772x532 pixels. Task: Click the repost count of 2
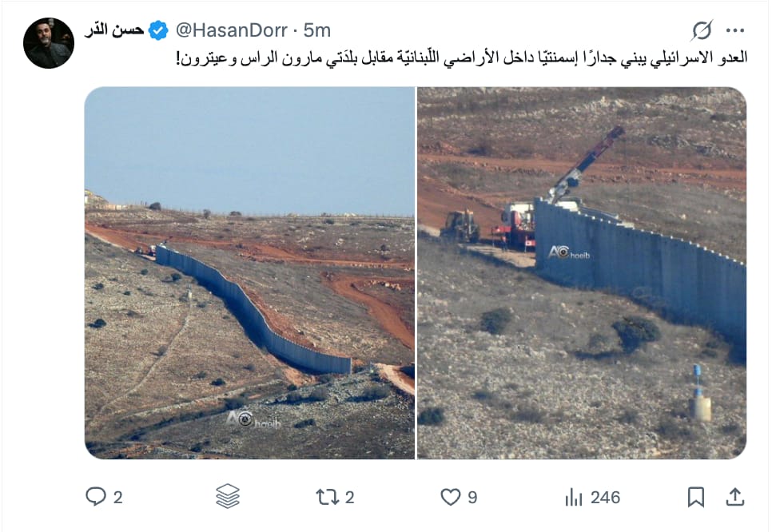349,498
